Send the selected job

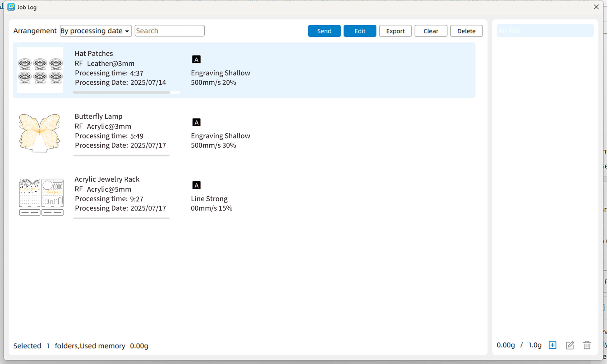coord(324,31)
